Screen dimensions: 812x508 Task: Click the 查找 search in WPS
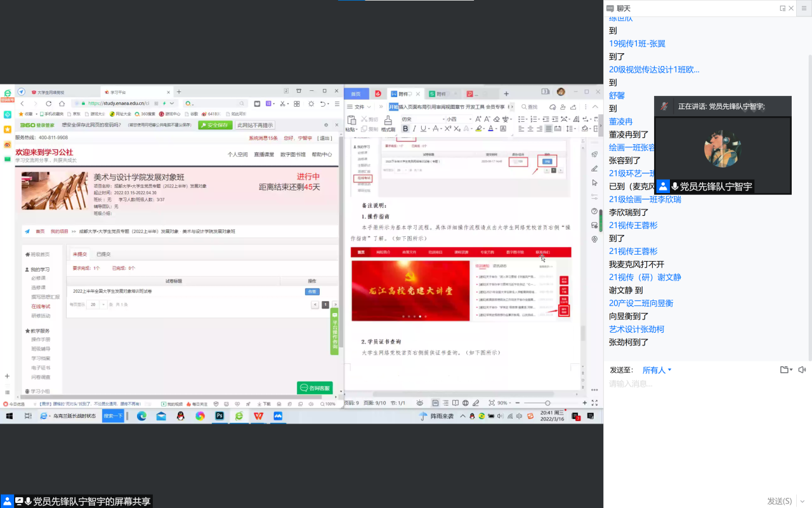[530, 107]
